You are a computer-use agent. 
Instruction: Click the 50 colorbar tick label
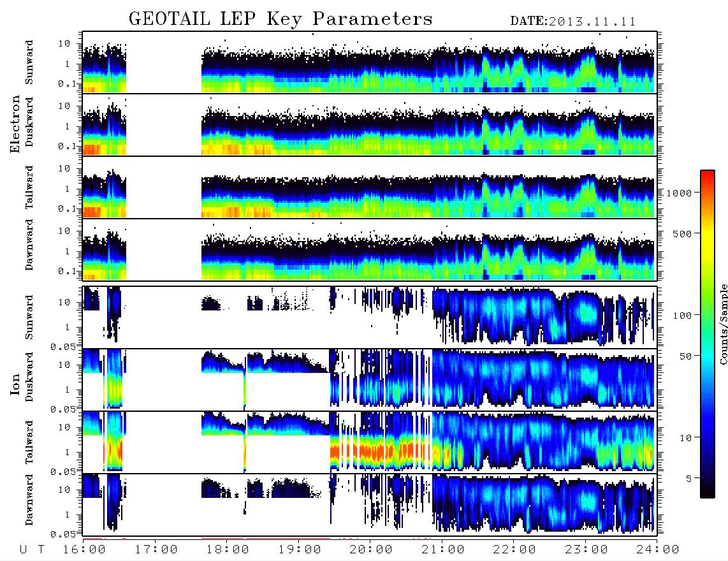pyautogui.click(x=685, y=356)
